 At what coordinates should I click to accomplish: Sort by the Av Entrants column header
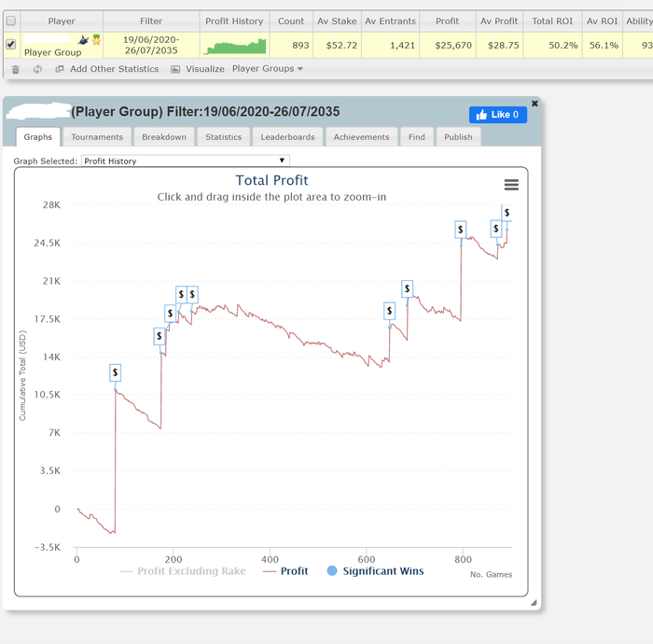pyautogui.click(x=390, y=21)
